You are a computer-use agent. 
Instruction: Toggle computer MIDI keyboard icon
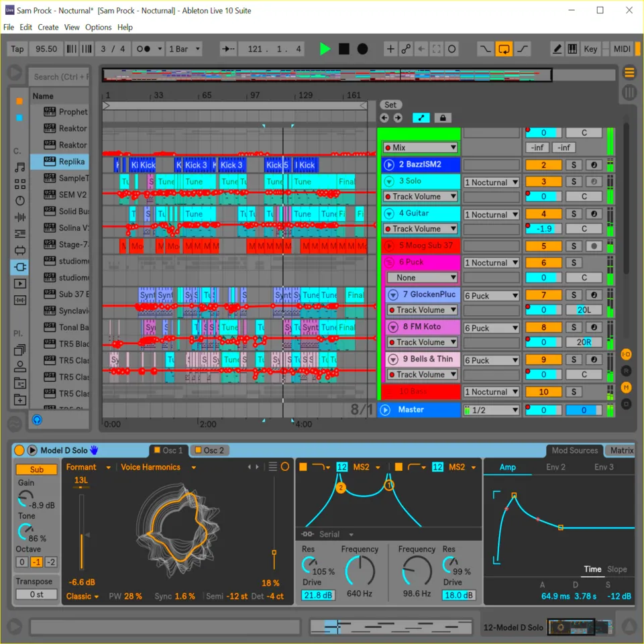[572, 49]
